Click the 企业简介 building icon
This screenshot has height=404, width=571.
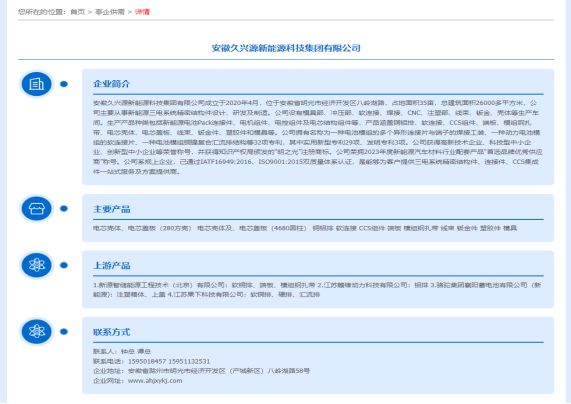[x=36, y=84]
